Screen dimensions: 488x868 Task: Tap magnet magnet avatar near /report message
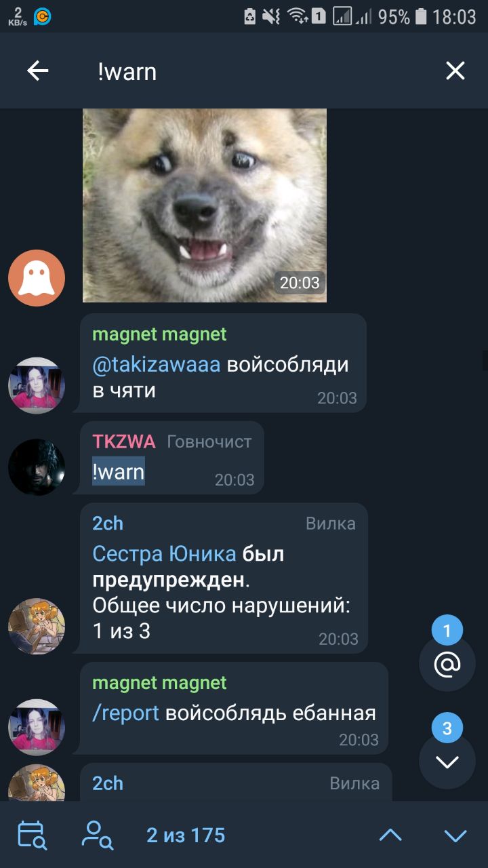pos(37,727)
